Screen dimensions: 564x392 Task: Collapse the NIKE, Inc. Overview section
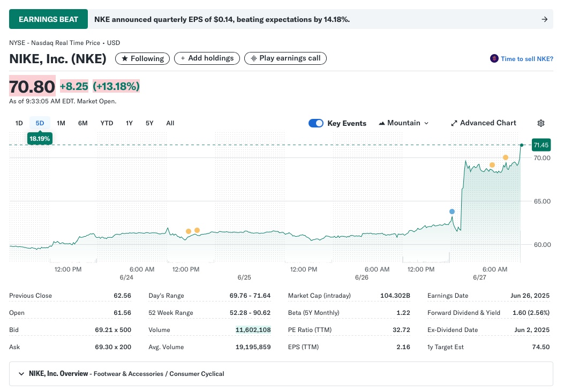(21, 374)
